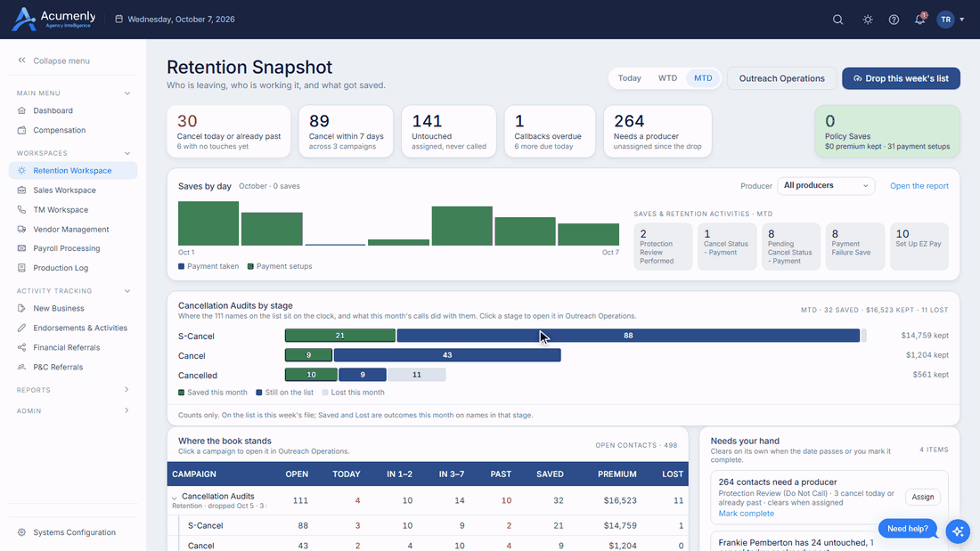Click the Endorsements & Activities pencil icon
The height and width of the screenshot is (551, 980).
22,328
